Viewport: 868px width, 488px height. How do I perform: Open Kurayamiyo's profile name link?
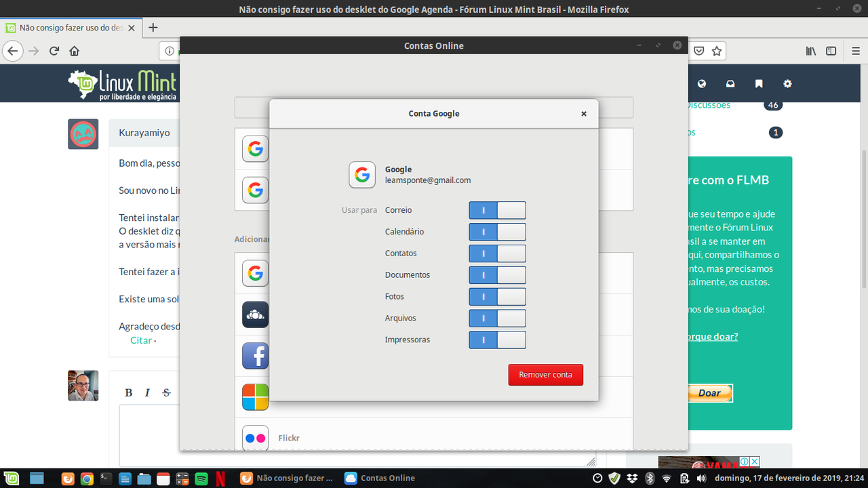(144, 133)
